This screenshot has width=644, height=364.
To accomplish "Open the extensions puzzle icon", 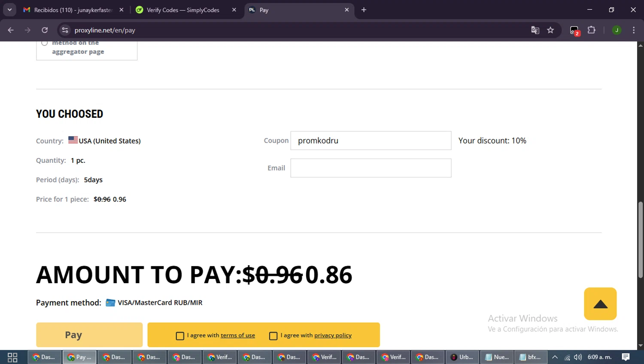I will click(592, 30).
